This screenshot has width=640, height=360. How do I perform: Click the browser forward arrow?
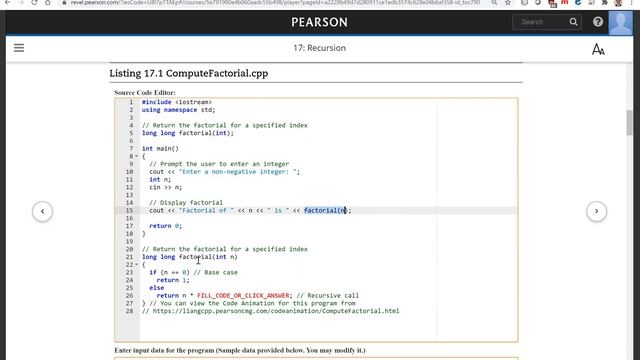21,2
